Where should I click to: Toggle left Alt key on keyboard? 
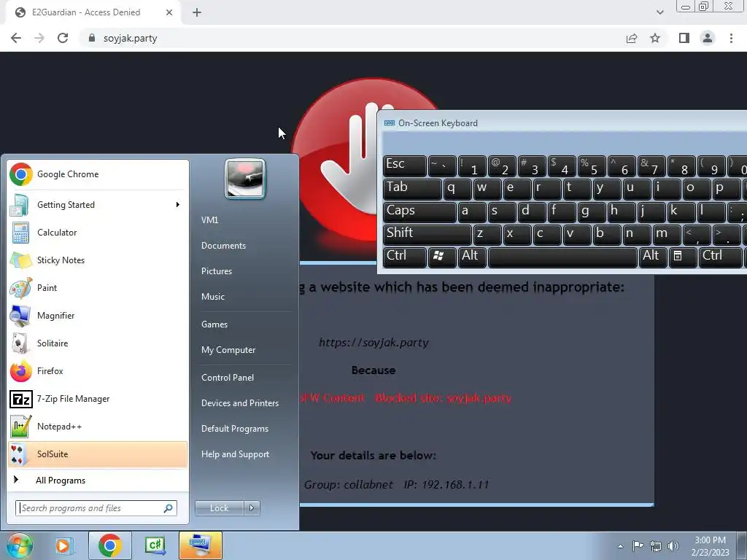coord(472,257)
